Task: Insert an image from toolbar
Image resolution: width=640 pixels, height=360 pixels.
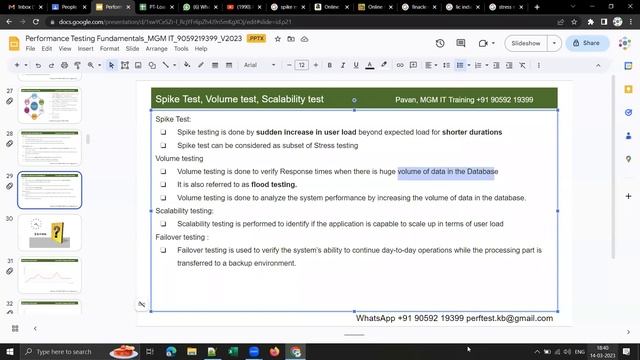Action: [x=138, y=65]
